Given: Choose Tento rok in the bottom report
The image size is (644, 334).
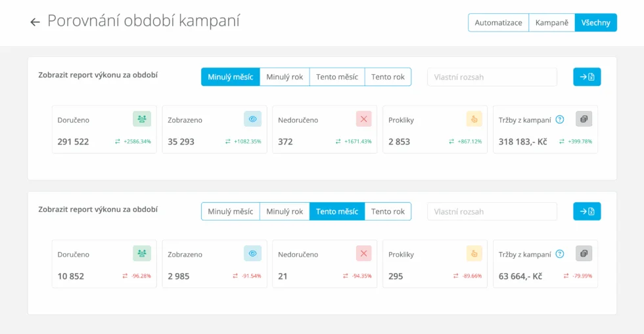Looking at the screenshot, I should 388,211.
